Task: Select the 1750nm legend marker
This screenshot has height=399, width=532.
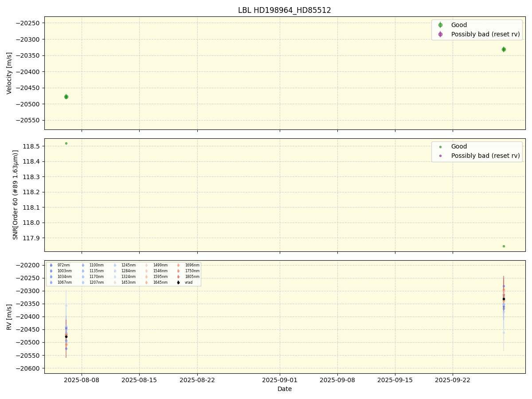Action: [x=178, y=271]
